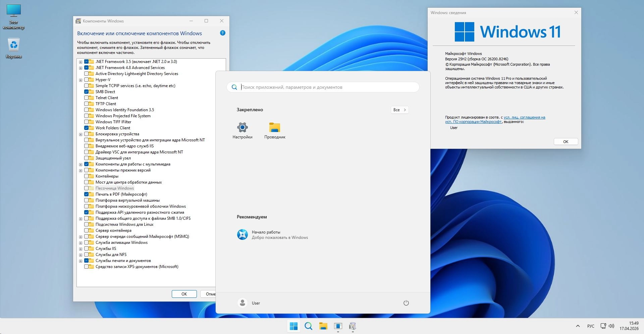The height and width of the screenshot is (334, 644).
Task: Open Search from the taskbar
Action: (308, 326)
